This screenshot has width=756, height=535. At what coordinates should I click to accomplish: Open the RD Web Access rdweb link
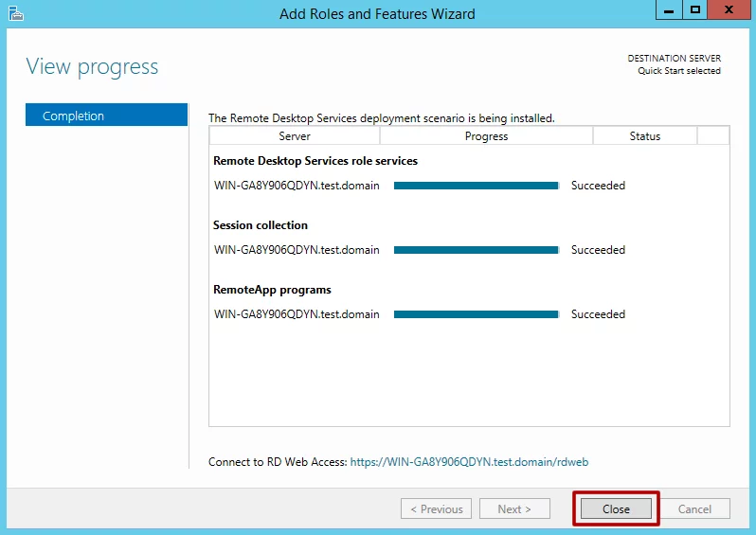[469, 462]
